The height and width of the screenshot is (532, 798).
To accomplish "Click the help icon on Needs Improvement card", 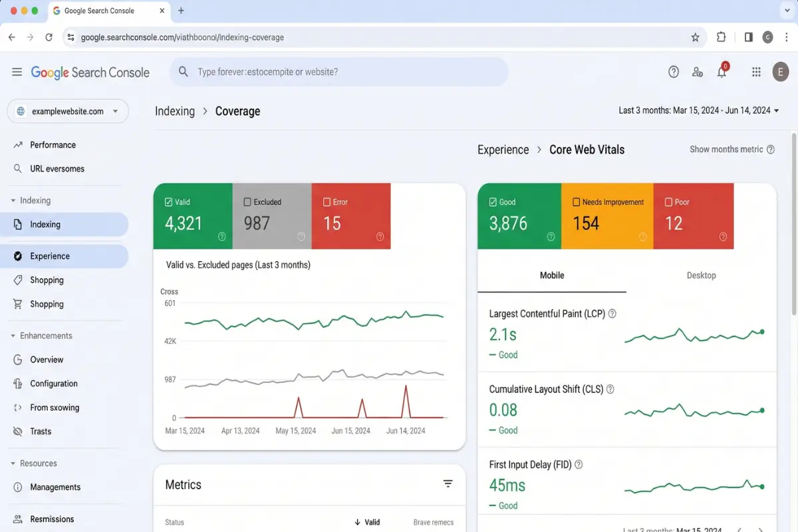I will 643,236.
